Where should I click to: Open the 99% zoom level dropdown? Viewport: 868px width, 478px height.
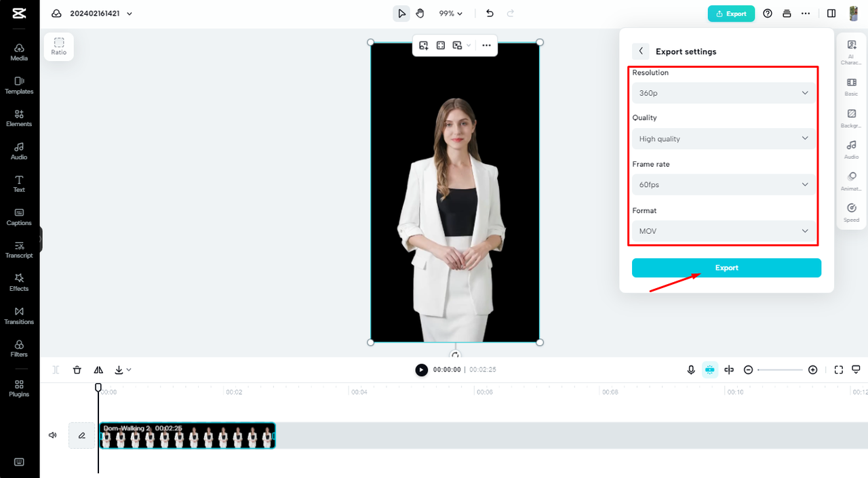click(450, 14)
